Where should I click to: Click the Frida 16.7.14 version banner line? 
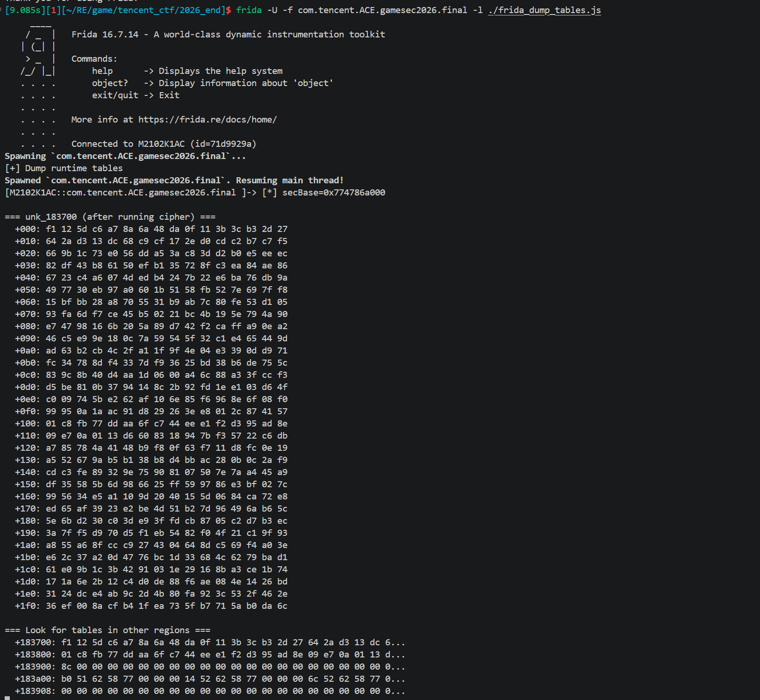point(228,35)
